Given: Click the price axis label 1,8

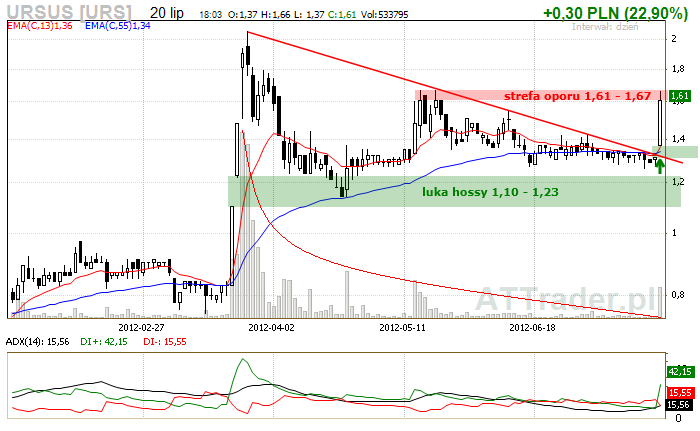Looking at the screenshot, I should [x=678, y=69].
